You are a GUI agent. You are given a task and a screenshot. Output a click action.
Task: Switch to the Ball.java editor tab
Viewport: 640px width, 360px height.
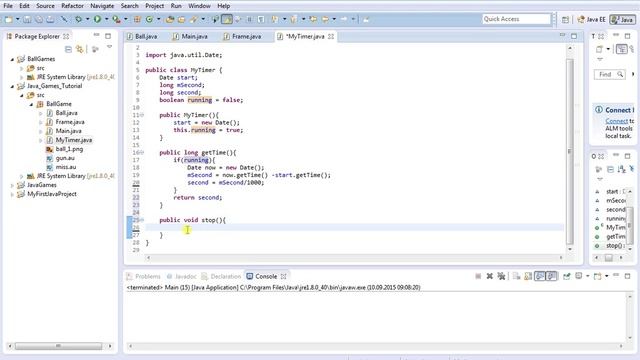point(143,36)
